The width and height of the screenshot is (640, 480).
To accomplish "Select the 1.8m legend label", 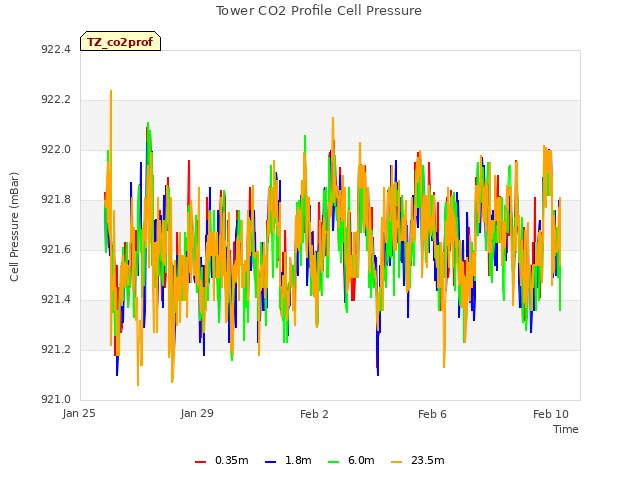I will [x=298, y=460].
